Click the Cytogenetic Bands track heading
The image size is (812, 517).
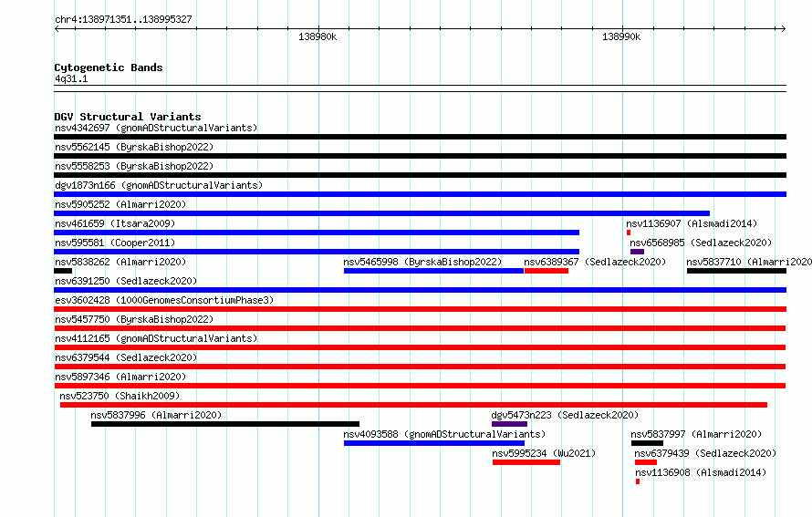tap(109, 67)
